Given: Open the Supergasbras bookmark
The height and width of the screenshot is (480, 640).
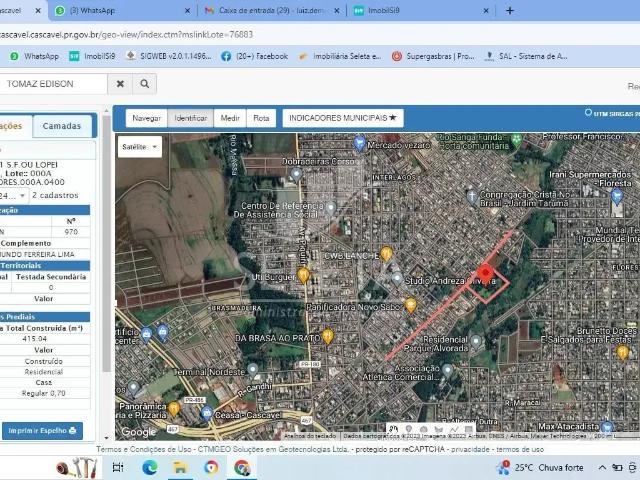Looking at the screenshot, I should coord(433,56).
